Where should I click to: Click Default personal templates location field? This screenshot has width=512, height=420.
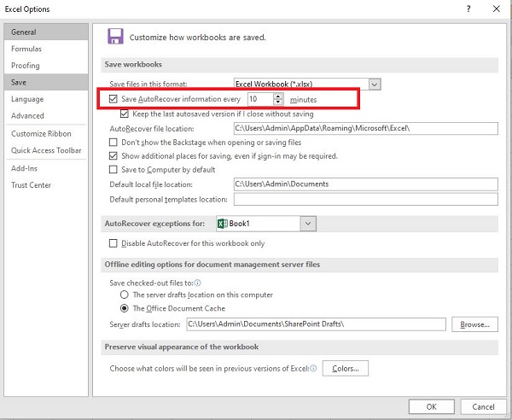click(366, 199)
